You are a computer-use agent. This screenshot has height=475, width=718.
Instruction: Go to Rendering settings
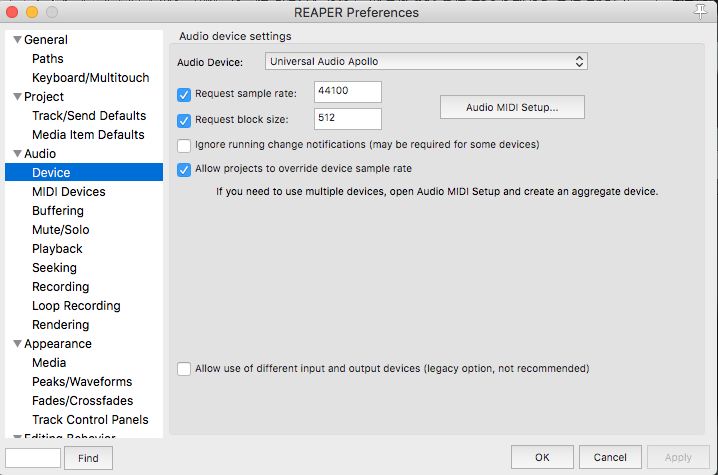tap(60, 325)
